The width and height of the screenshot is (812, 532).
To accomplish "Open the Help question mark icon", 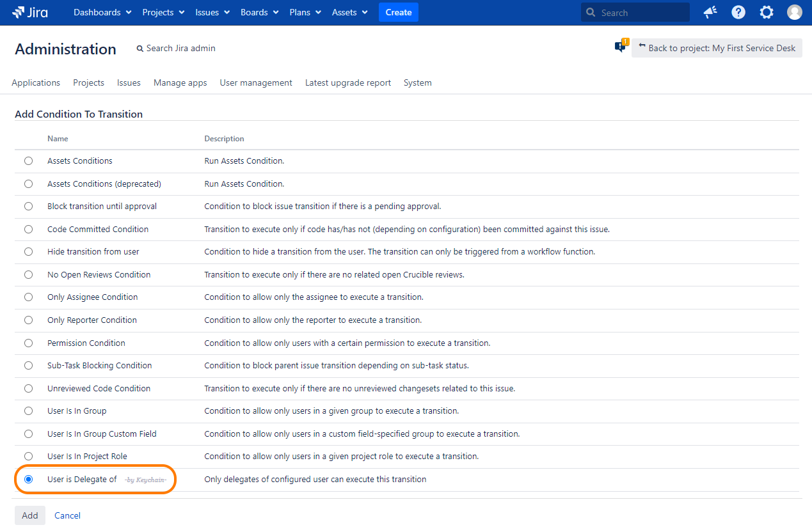I will [x=738, y=12].
